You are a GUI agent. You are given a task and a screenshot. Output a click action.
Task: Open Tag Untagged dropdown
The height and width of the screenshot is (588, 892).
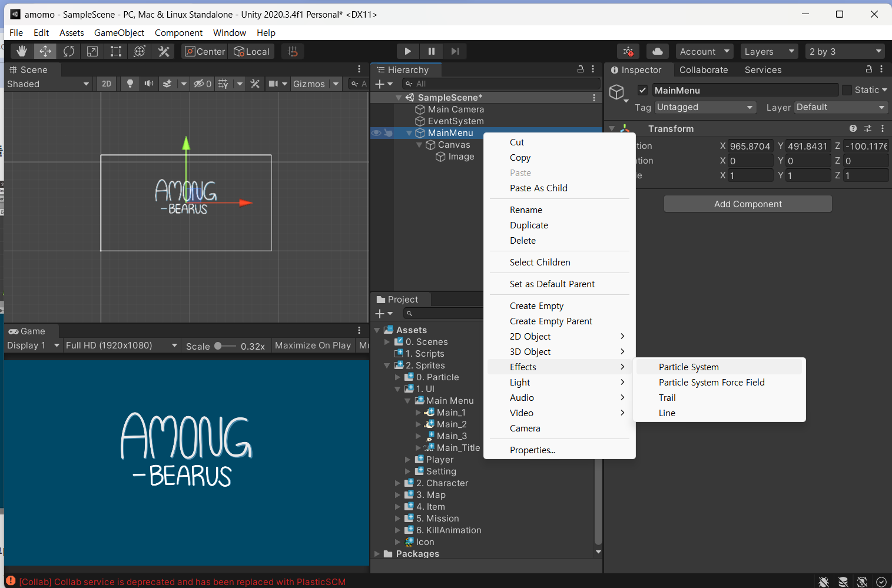pyautogui.click(x=705, y=107)
